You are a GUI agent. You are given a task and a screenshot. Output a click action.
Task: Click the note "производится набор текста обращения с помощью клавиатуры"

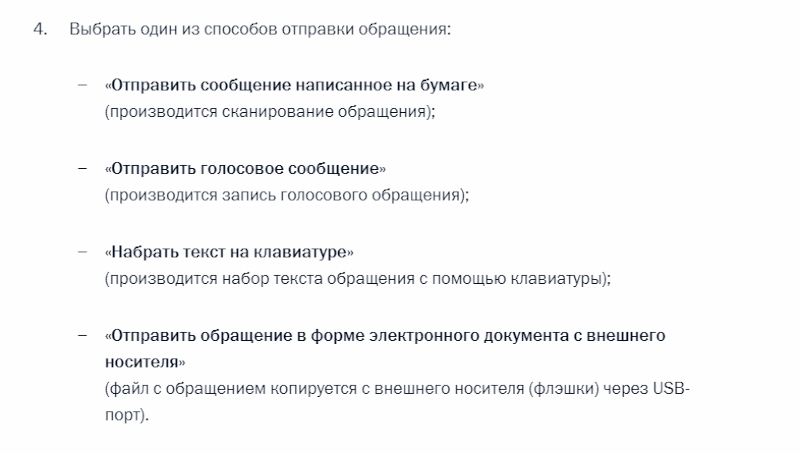click(358, 279)
